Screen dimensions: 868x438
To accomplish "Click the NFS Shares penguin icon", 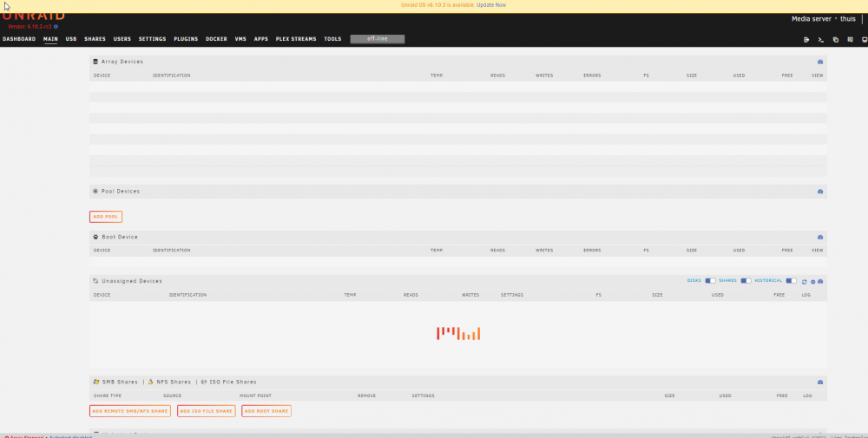I will click(x=150, y=382).
